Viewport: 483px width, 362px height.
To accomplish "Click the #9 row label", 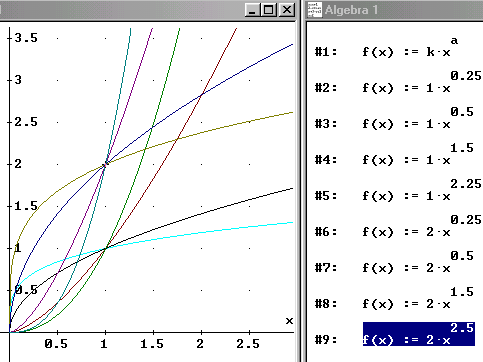I will [326, 340].
